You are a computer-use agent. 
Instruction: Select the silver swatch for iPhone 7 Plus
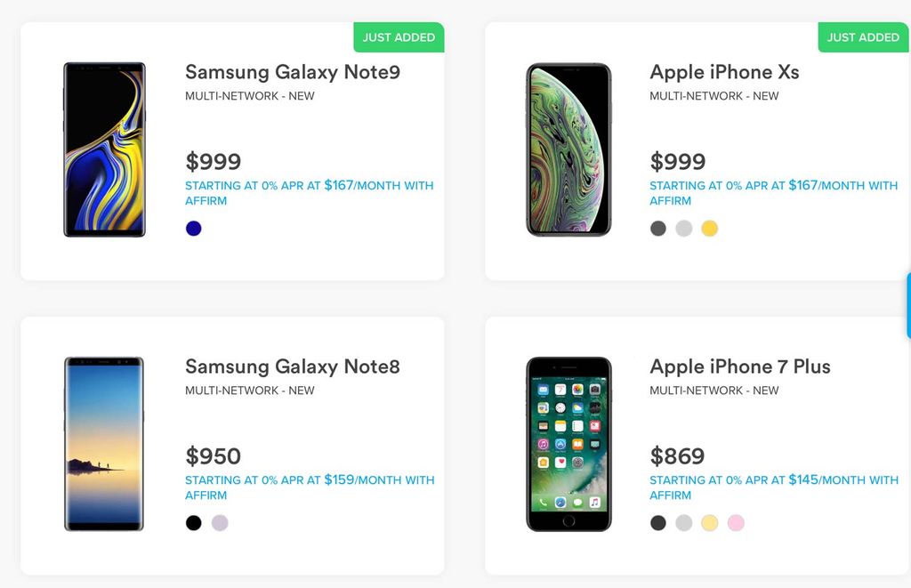pos(683,523)
